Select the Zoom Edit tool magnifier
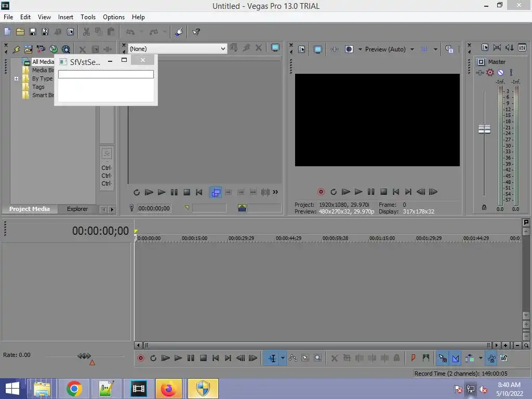This screenshot has height=399, width=532. coord(317,358)
